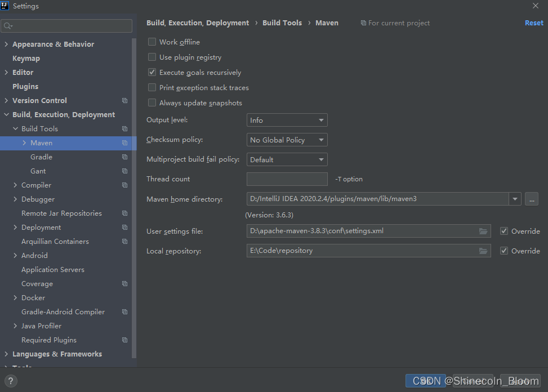This screenshot has width=548, height=392.
Task: Click the project-level icon beside Gant
Action: click(x=124, y=171)
